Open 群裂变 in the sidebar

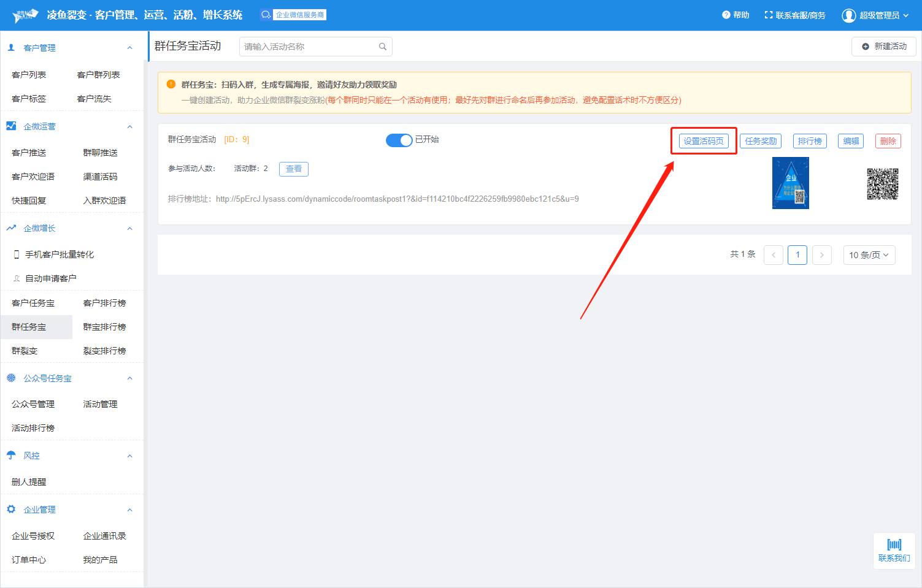(x=25, y=351)
